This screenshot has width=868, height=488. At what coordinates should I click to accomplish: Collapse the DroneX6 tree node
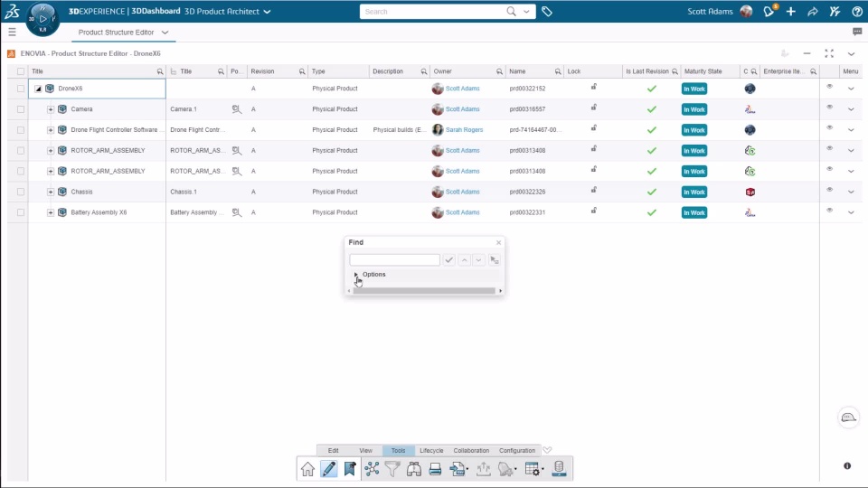pyautogui.click(x=38, y=89)
